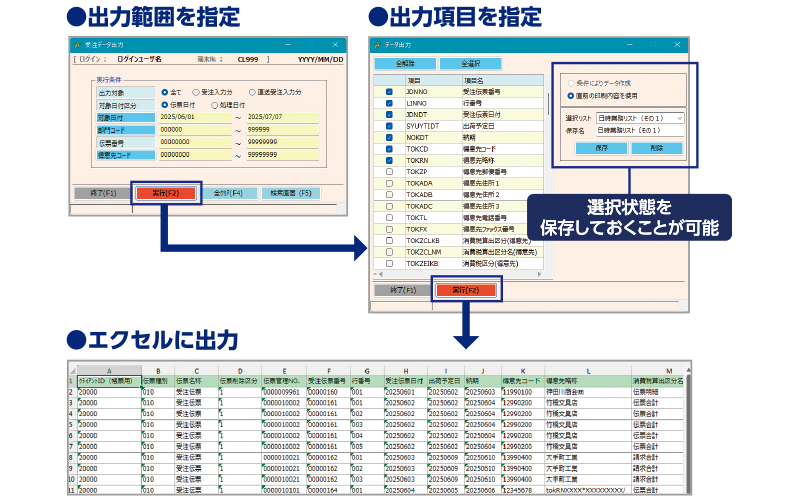The height and width of the screenshot is (500, 800).
Task: Click 終了(F1) in the 受注データ出力 window
Action: tap(103, 193)
